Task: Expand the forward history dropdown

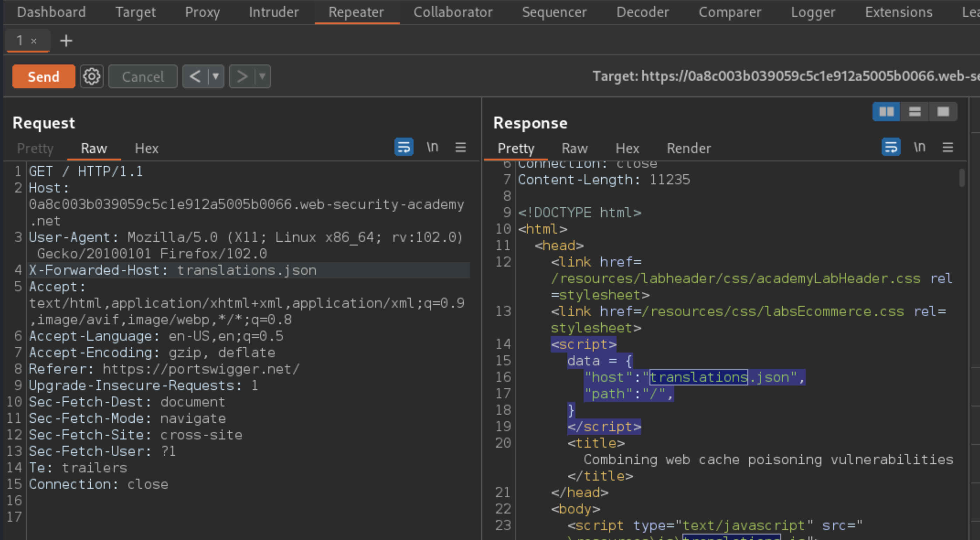Action: point(262,76)
